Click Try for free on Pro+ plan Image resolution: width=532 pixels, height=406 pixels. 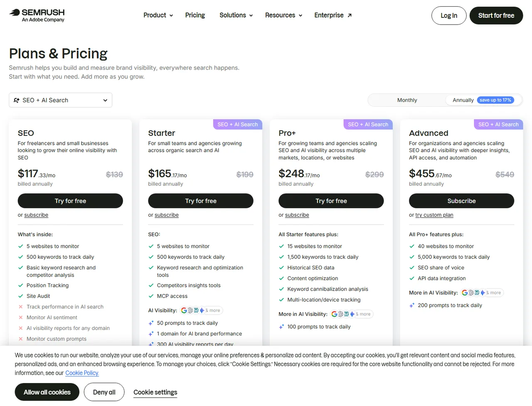pos(331,201)
